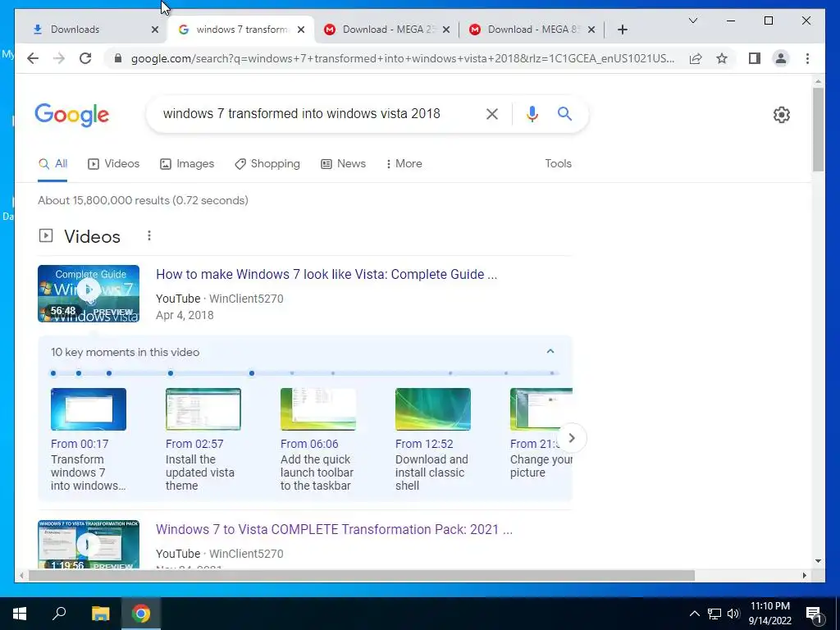Open Chrome profile avatar
The image size is (840, 630).
[781, 58]
